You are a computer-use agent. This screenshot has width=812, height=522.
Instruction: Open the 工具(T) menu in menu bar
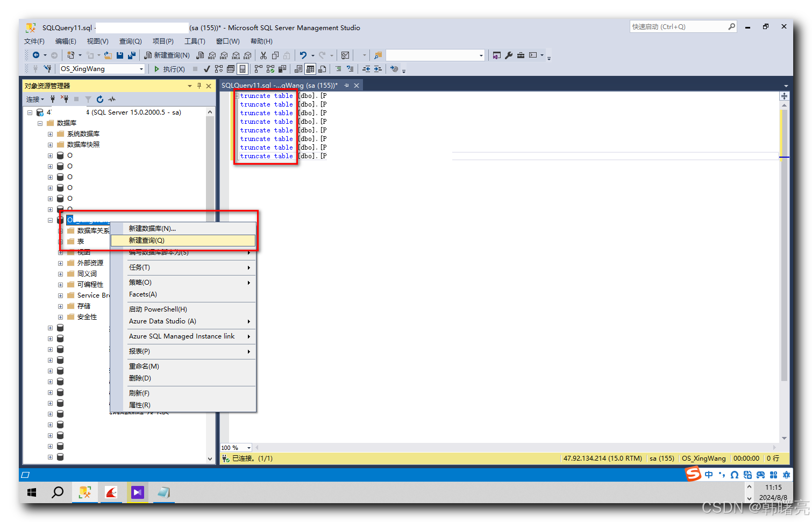(x=195, y=41)
